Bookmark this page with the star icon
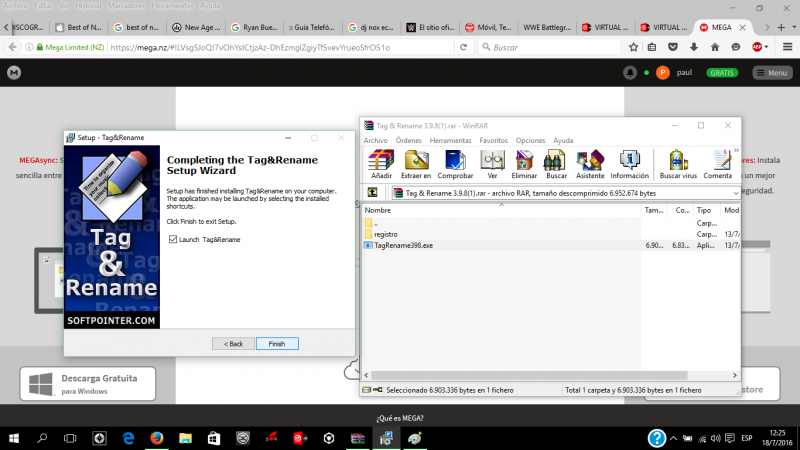 633,47
